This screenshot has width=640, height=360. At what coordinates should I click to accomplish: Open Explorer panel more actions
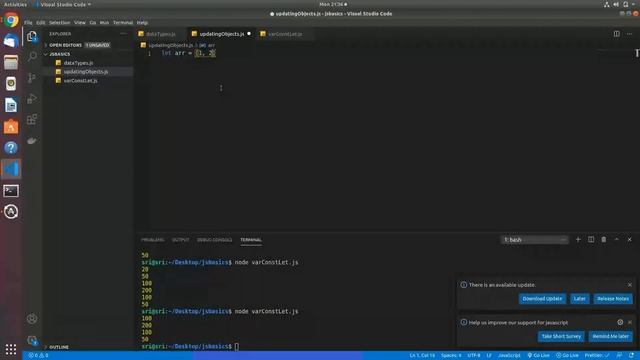tap(123, 34)
